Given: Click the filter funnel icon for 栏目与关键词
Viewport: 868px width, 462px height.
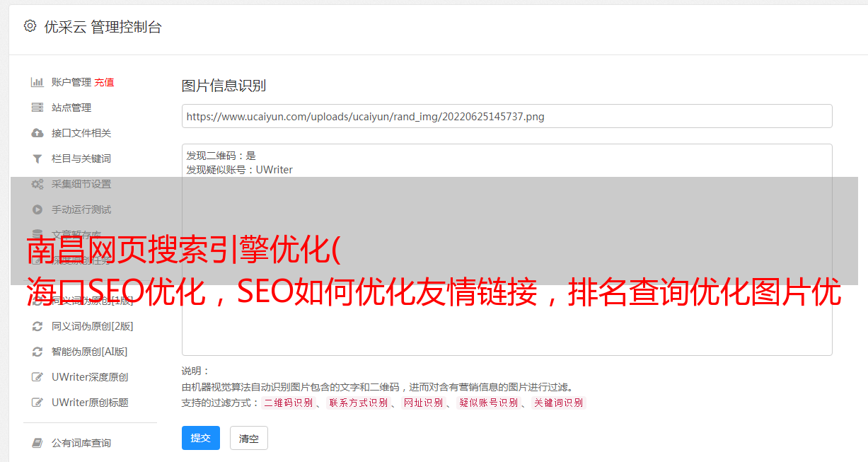Looking at the screenshot, I should 37,158.
